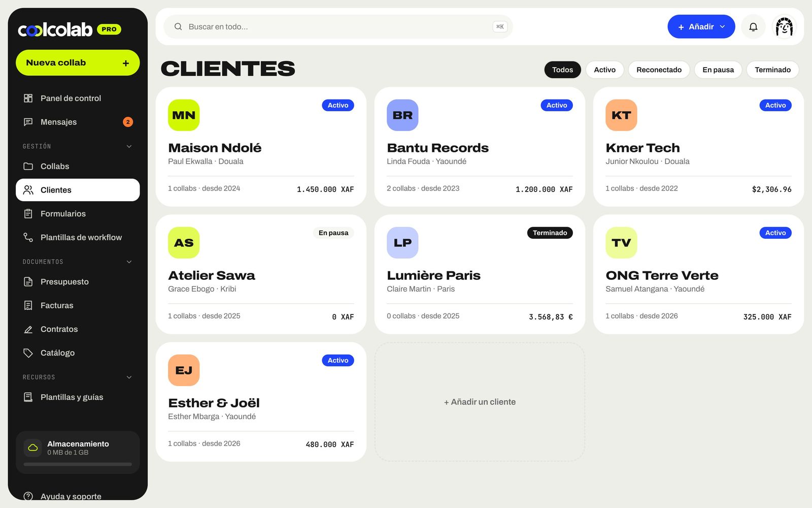Click the Panel de control icon

pyautogui.click(x=28, y=98)
